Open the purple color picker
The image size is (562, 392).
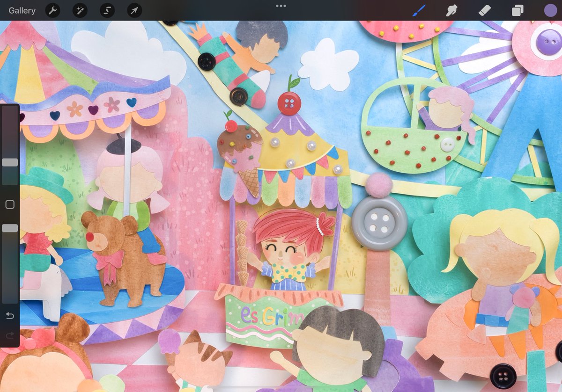[x=550, y=10]
